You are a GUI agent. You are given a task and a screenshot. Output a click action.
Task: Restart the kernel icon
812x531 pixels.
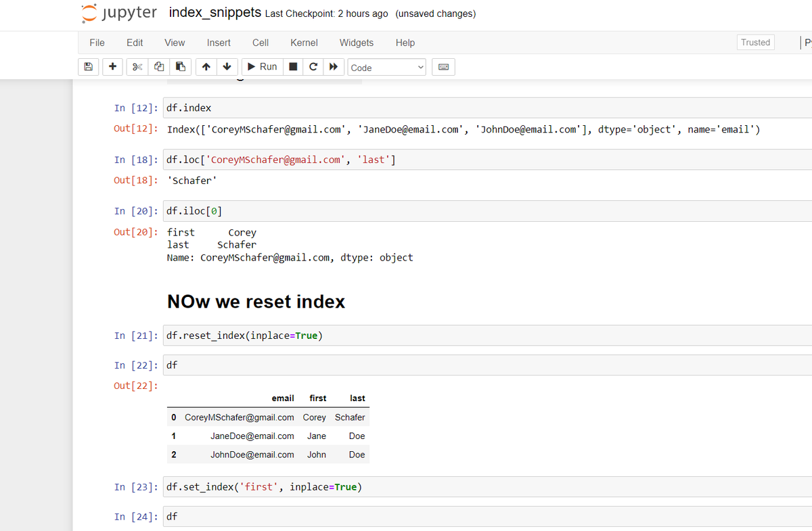[x=313, y=67]
